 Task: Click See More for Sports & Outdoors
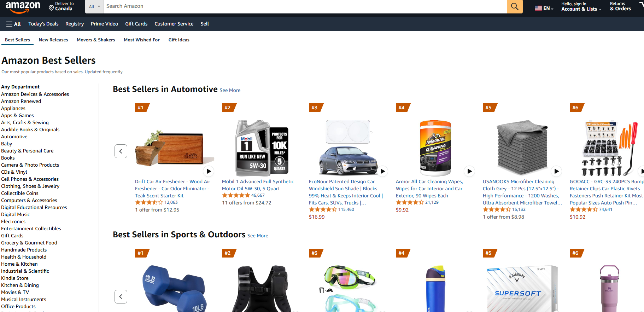point(257,236)
